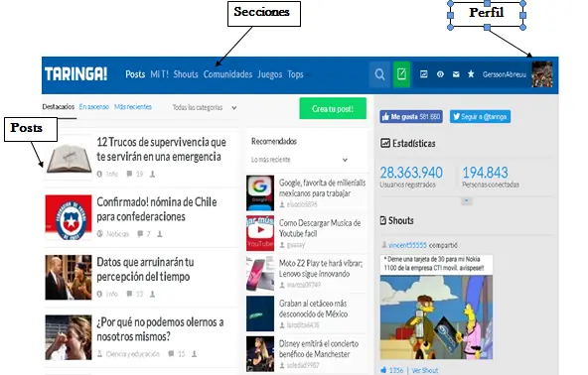This screenshot has height=375, width=588.
Task: Open Disney emitirá el concierto post
Action: [x=319, y=349]
